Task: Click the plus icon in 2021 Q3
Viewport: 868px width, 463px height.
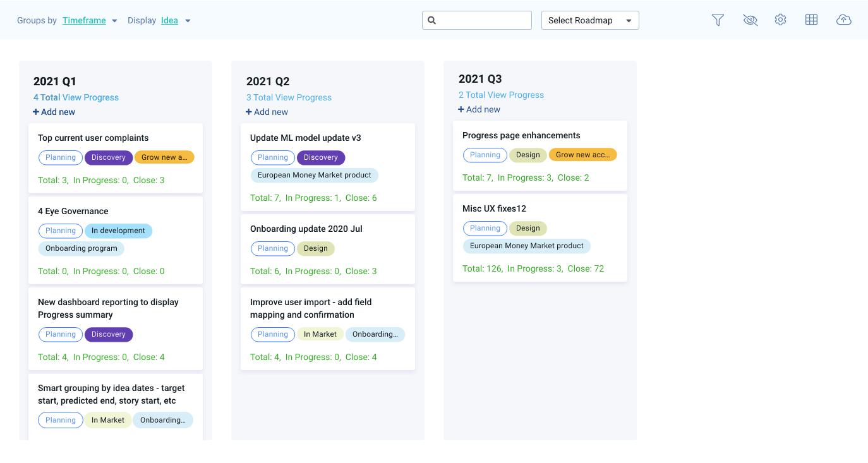Action: (461, 109)
